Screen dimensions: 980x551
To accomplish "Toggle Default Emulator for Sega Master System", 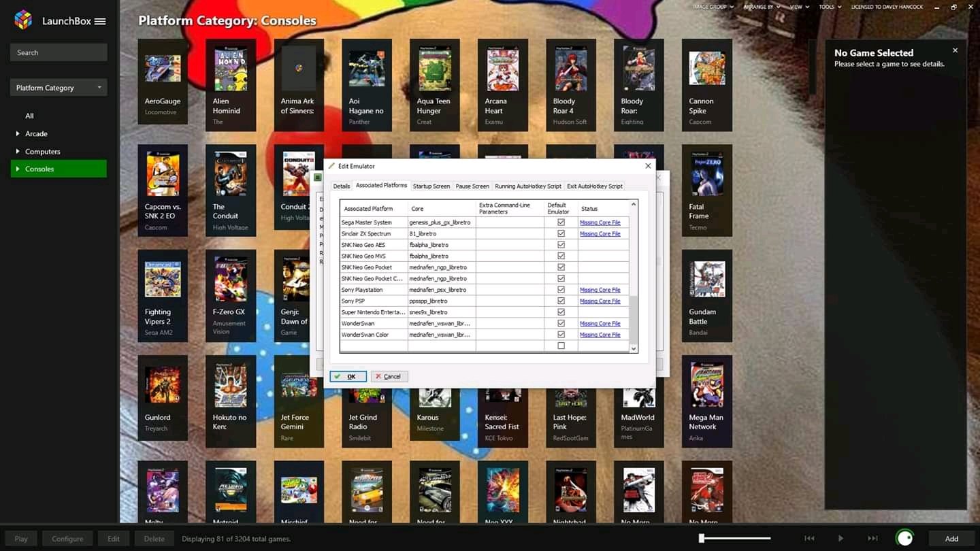I will [561, 222].
